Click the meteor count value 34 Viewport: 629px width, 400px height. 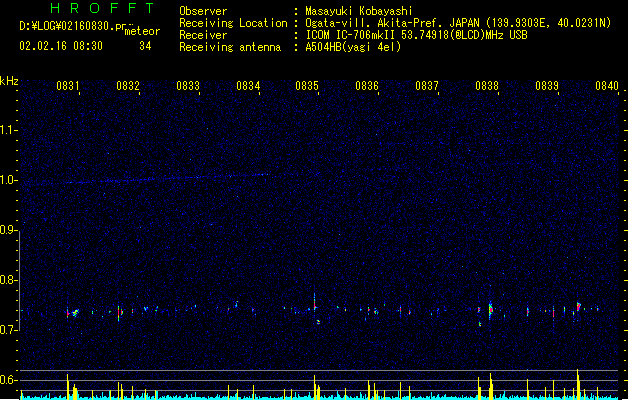tap(145, 46)
